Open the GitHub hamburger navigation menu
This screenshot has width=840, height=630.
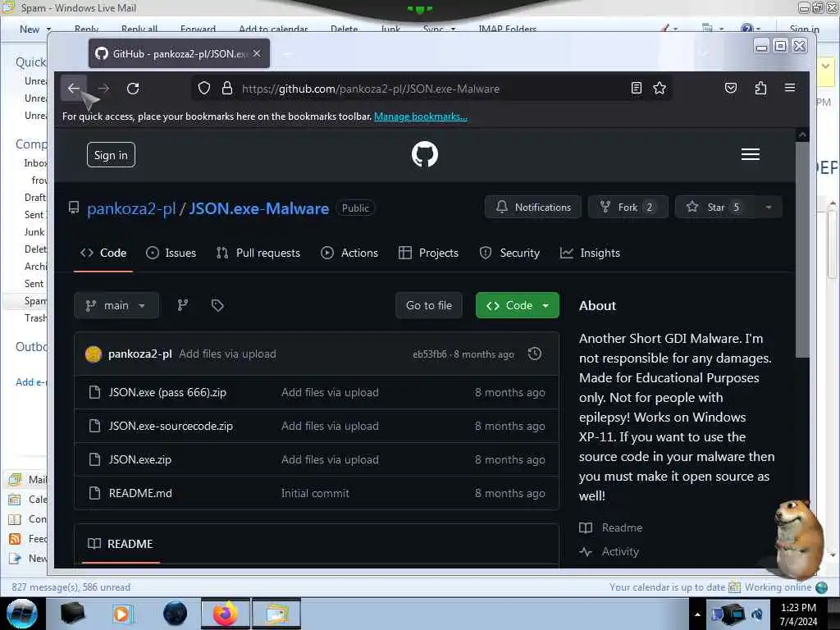(x=750, y=154)
